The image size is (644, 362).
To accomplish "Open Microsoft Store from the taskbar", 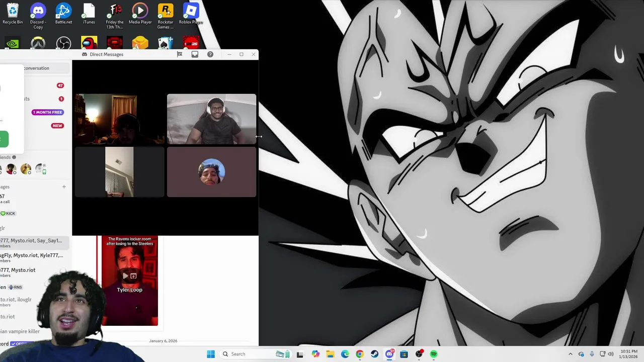I will (x=404, y=354).
